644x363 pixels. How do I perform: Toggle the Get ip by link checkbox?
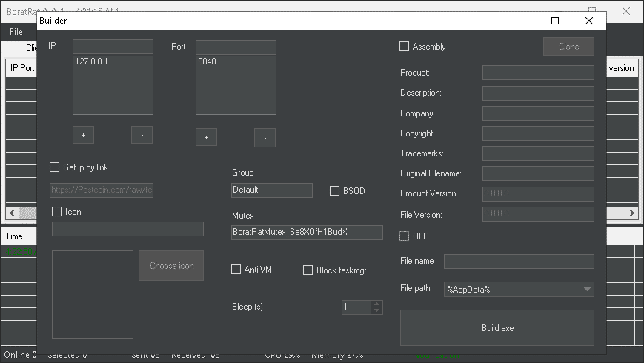55,167
